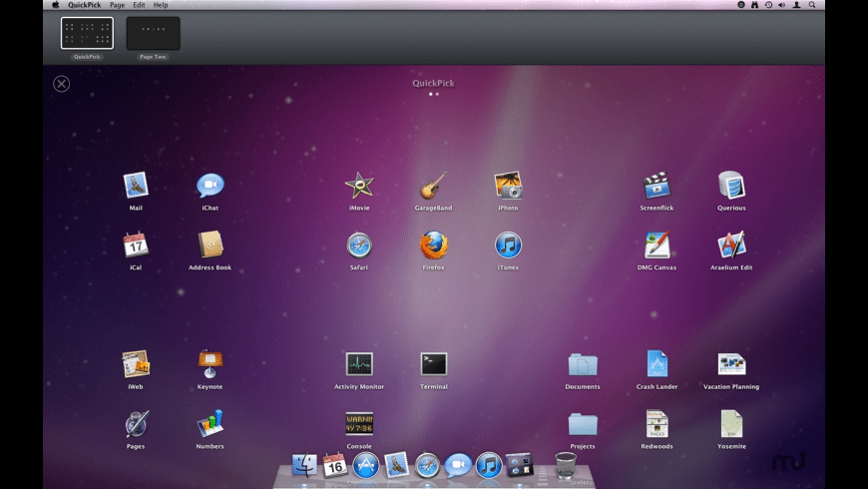The height and width of the screenshot is (489, 868).
Task: Open the iWeb icon
Action: tap(136, 364)
